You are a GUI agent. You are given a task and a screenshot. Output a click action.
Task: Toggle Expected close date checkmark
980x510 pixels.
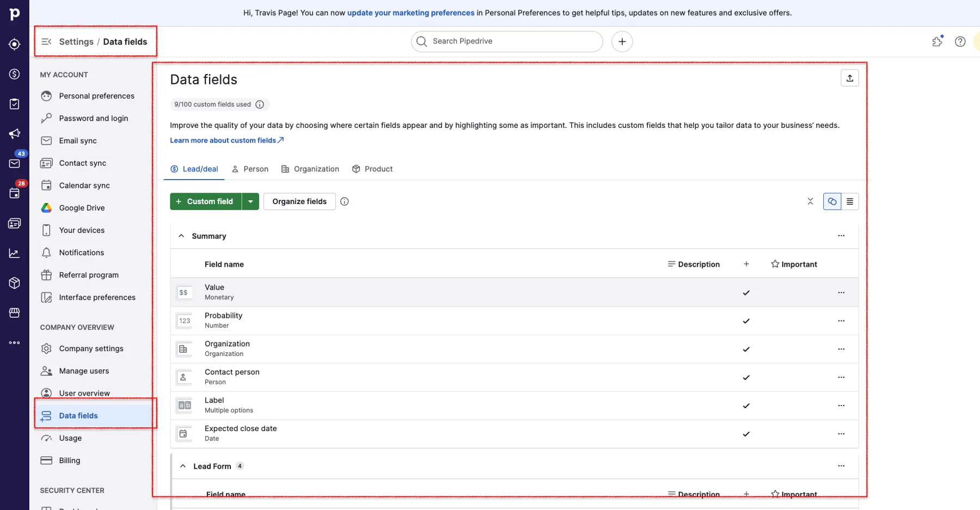[x=746, y=434]
